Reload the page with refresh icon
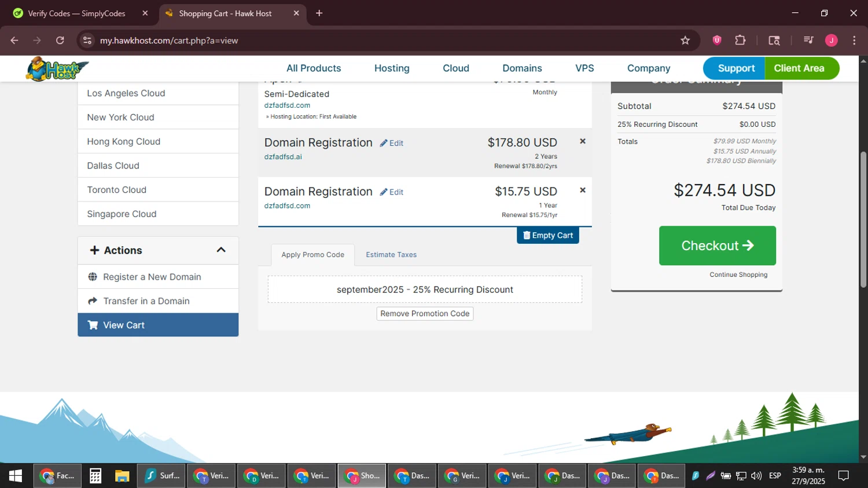Screen dimensions: 868x488 60,41
